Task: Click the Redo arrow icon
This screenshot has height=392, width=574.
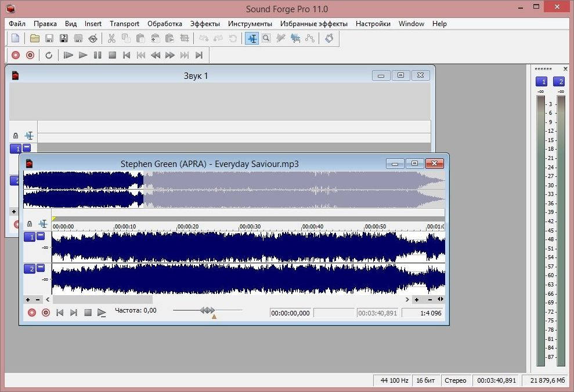Action: (x=218, y=38)
